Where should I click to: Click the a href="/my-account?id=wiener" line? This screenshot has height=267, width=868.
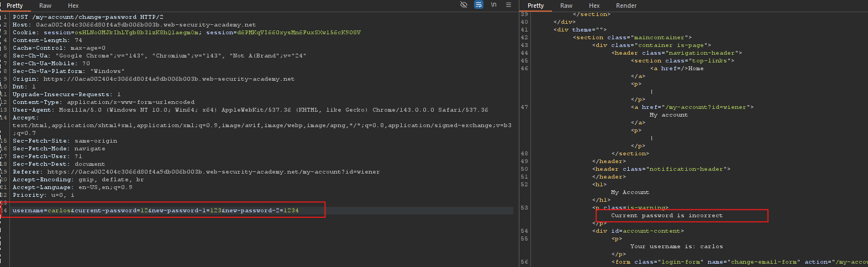pyautogui.click(x=692, y=107)
